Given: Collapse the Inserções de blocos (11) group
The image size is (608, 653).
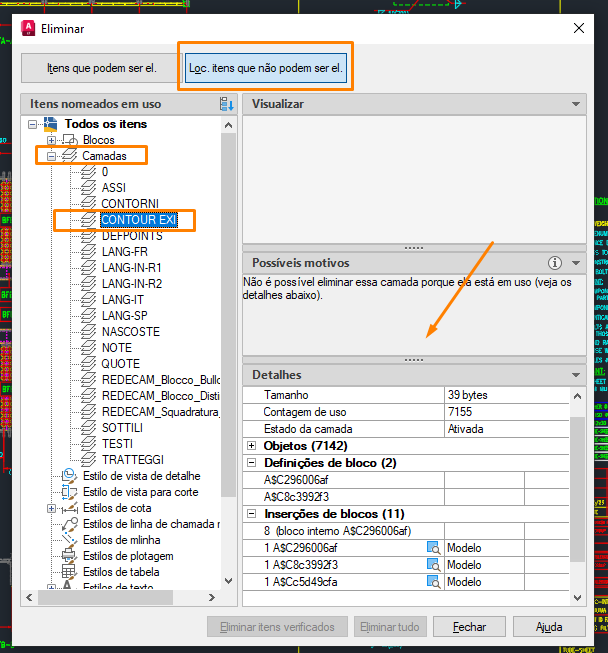Looking at the screenshot, I should pos(251,514).
